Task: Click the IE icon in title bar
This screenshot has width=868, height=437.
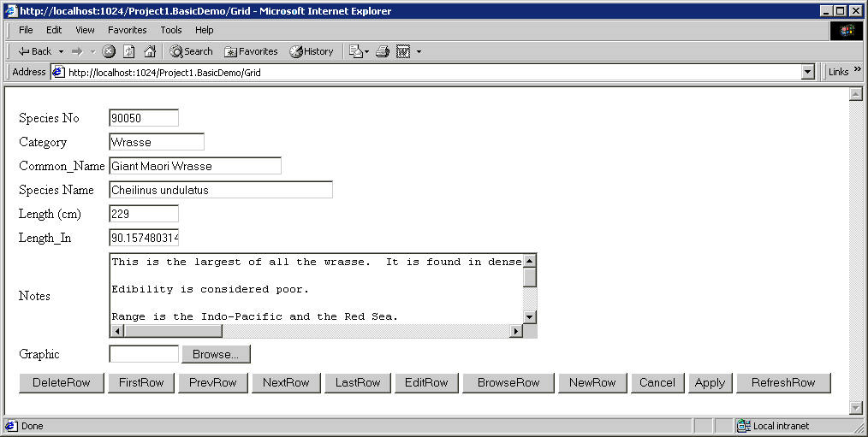Action: [11, 10]
